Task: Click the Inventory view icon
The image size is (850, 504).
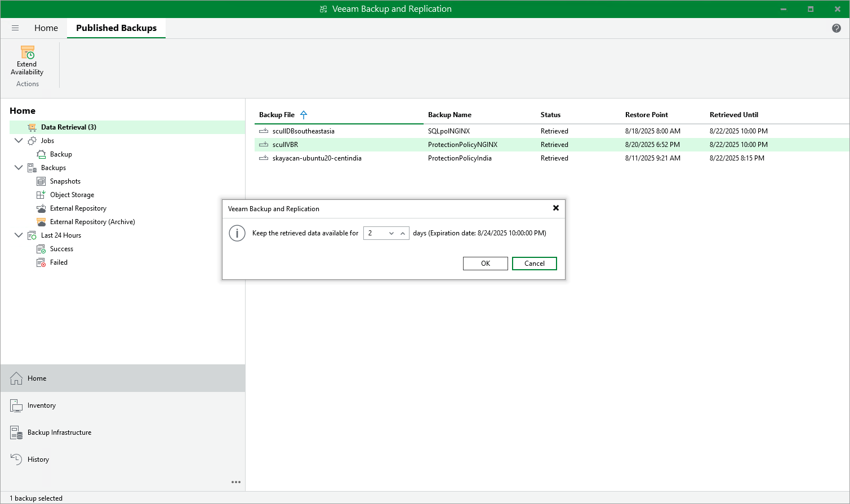Action: [x=16, y=405]
